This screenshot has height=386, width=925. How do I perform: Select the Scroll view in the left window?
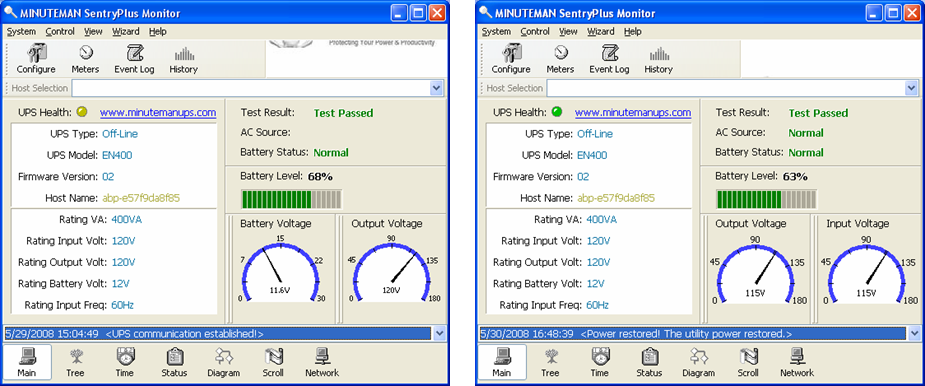tap(273, 362)
